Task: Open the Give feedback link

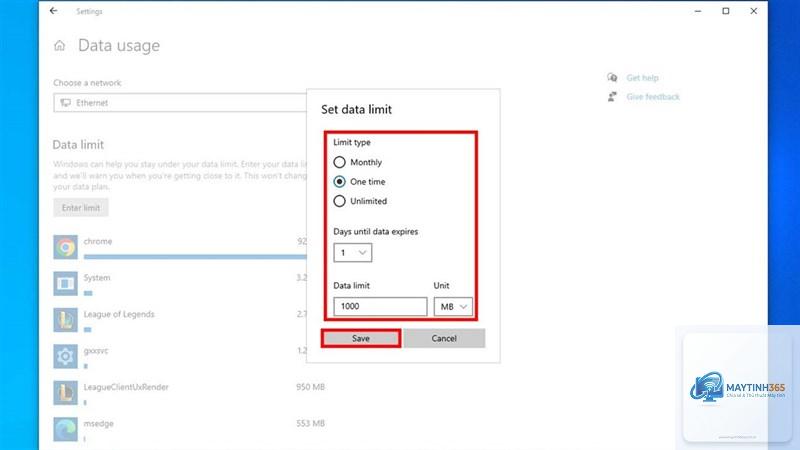Action: [653, 96]
